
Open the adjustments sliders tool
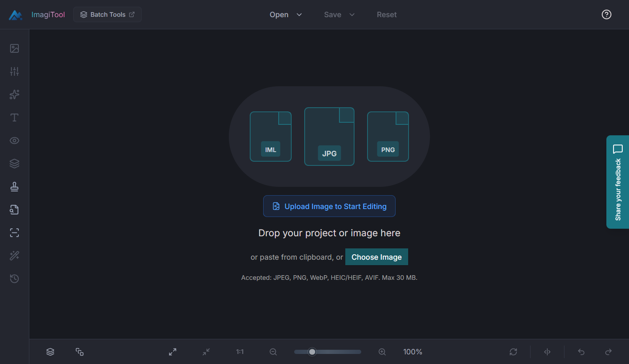pyautogui.click(x=15, y=72)
